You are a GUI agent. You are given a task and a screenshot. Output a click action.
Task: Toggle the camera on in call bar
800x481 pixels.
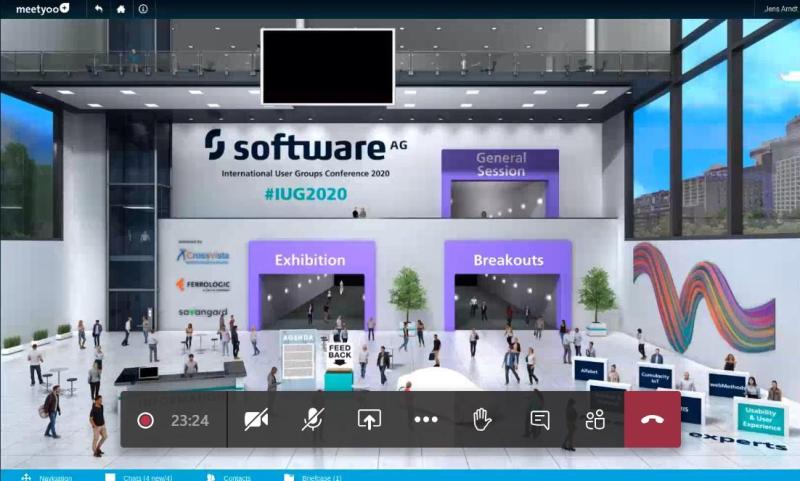coord(256,420)
